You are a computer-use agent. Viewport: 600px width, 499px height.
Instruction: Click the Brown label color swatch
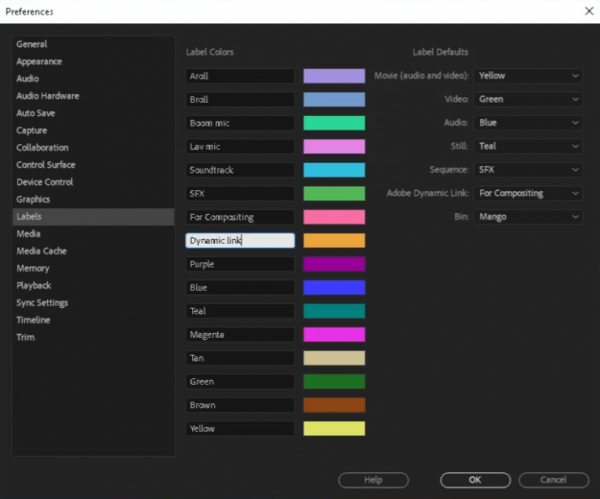(334, 405)
